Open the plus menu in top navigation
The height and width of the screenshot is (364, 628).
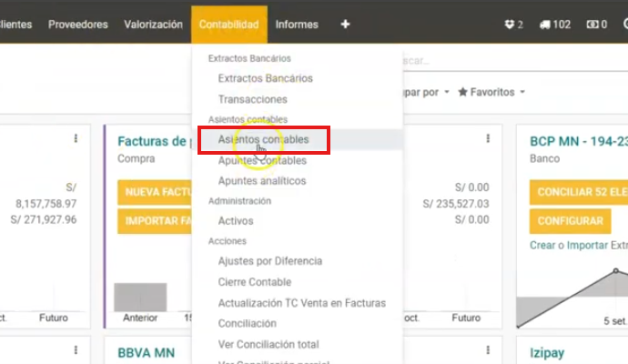pos(345,25)
